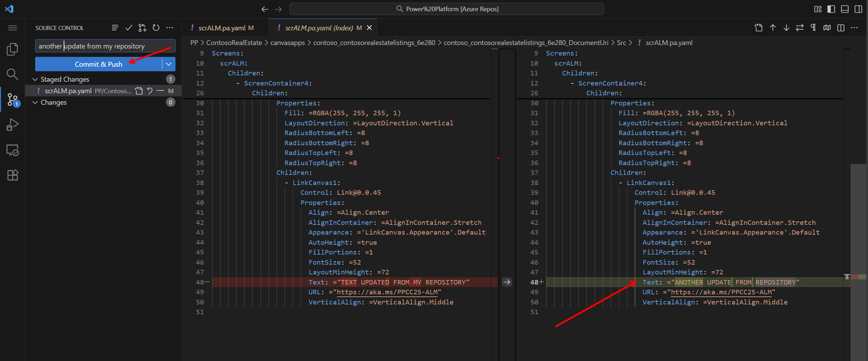
Task: Toggle the bottom panel visibility
Action: [845, 9]
